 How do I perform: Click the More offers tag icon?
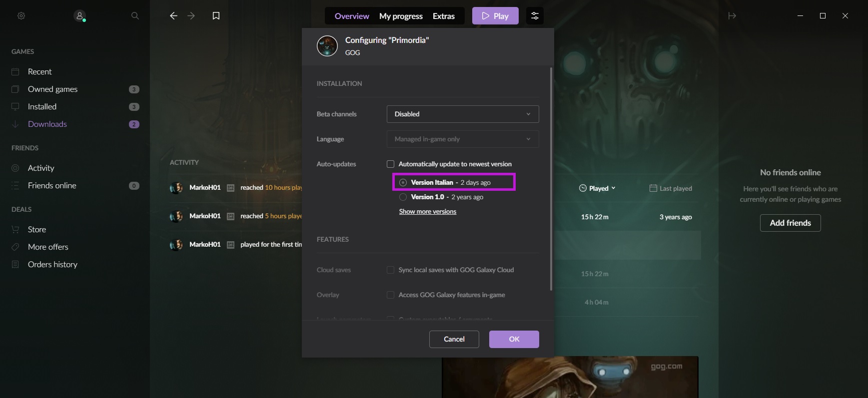point(15,247)
